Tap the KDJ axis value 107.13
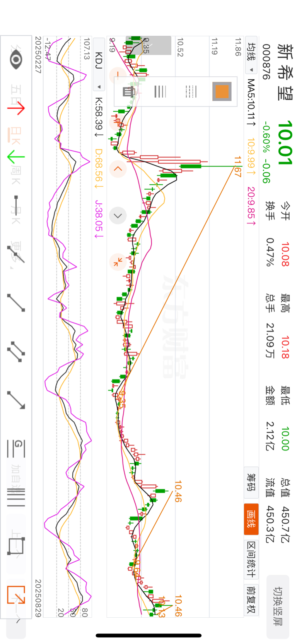This screenshot has width=297, height=644. [86, 48]
